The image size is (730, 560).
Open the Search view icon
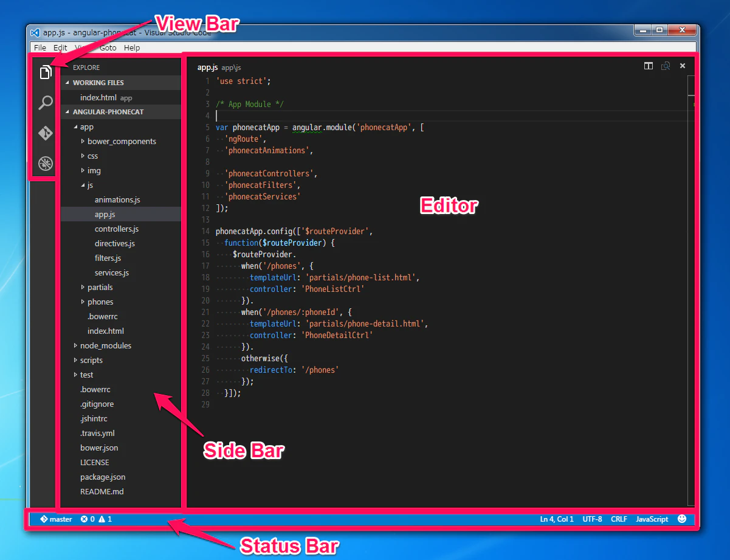pyautogui.click(x=45, y=103)
